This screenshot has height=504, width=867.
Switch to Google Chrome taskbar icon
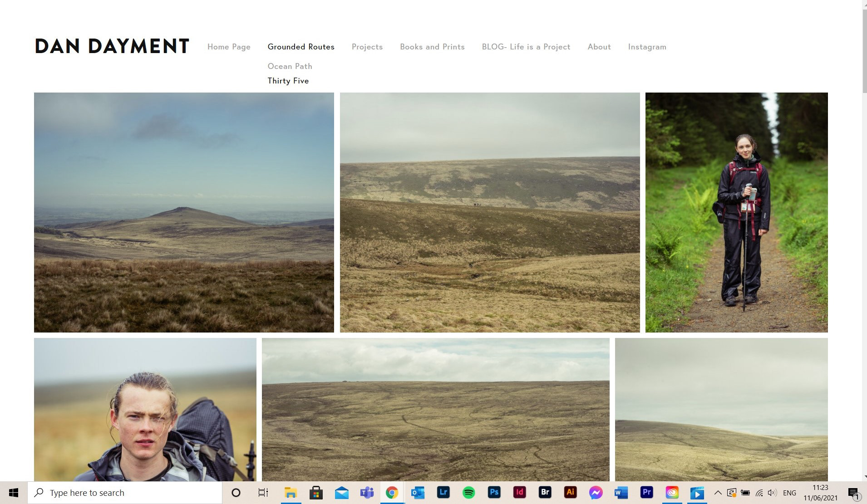tap(392, 493)
